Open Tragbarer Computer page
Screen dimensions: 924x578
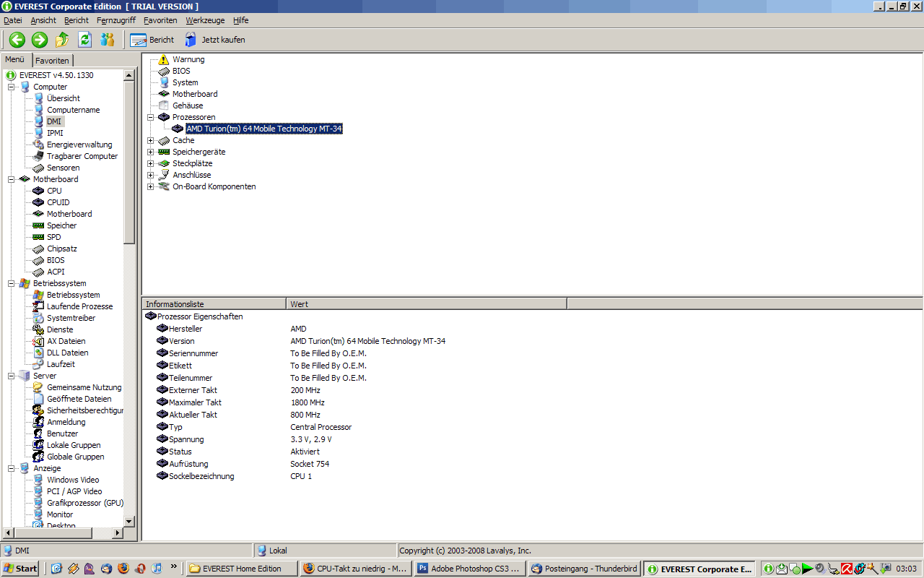pyautogui.click(x=82, y=156)
